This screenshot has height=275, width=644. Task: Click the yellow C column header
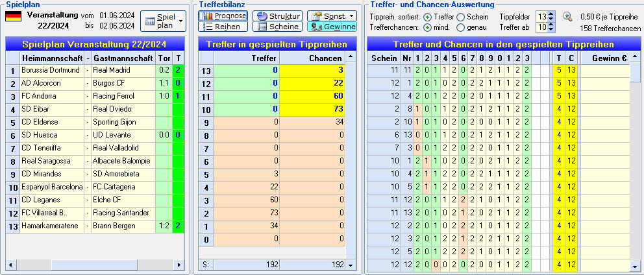pyautogui.click(x=571, y=58)
